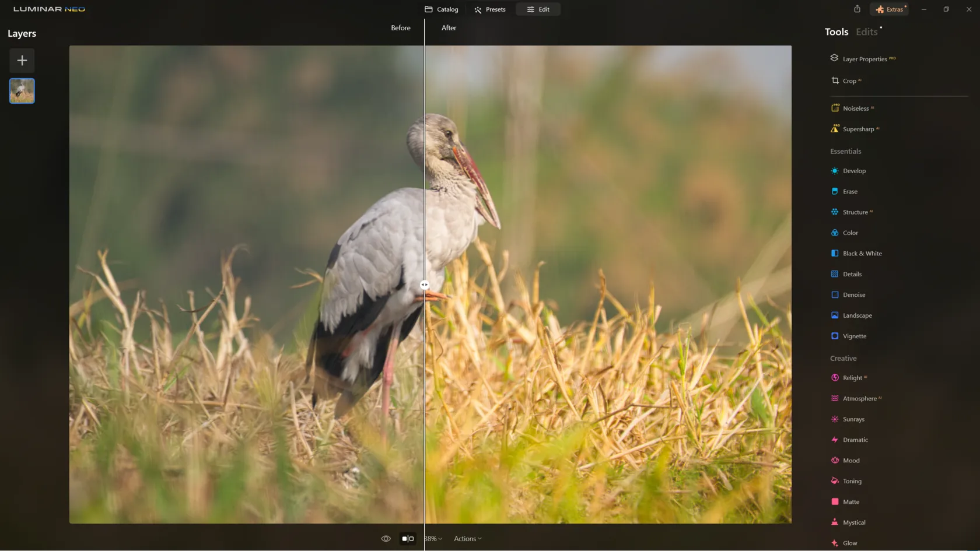Switch to the Edits panel tab
The width and height of the screenshot is (980, 551).
pos(866,32)
